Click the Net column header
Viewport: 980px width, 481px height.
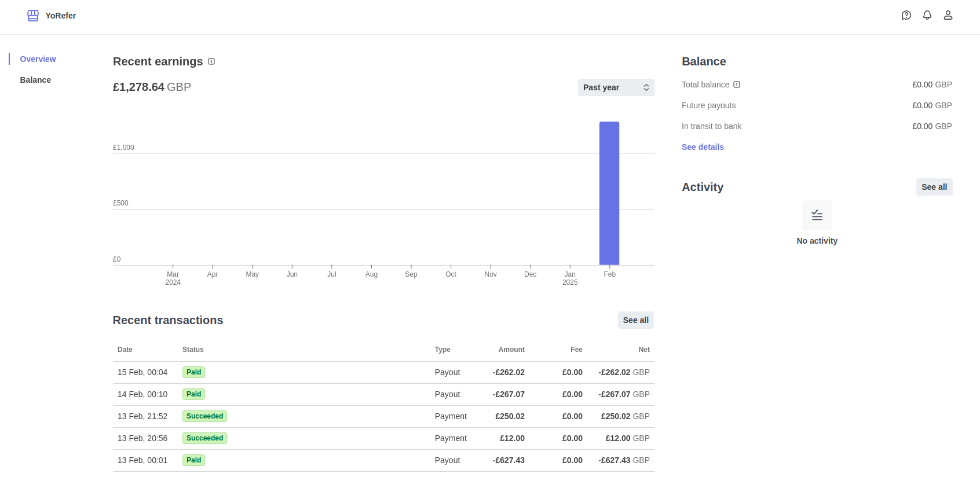click(644, 350)
